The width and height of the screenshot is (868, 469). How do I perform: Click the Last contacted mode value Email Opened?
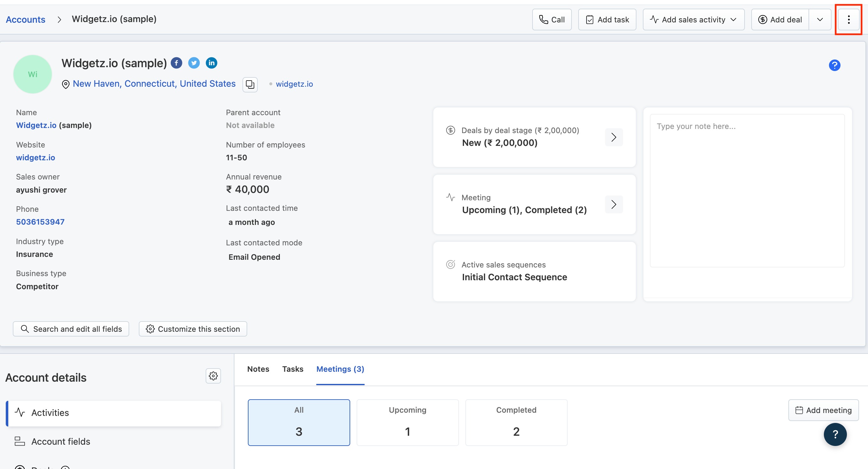tap(254, 257)
